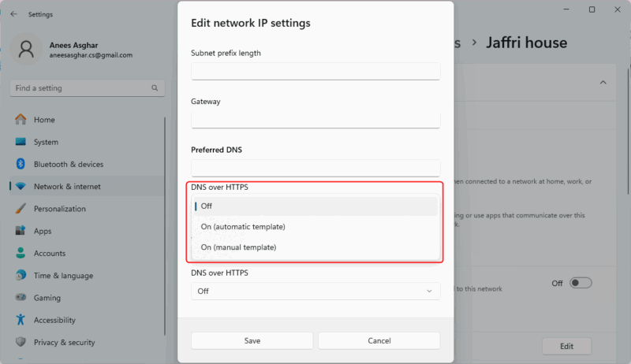Click the Find a setting search box
631x364 pixels.
[x=88, y=88]
